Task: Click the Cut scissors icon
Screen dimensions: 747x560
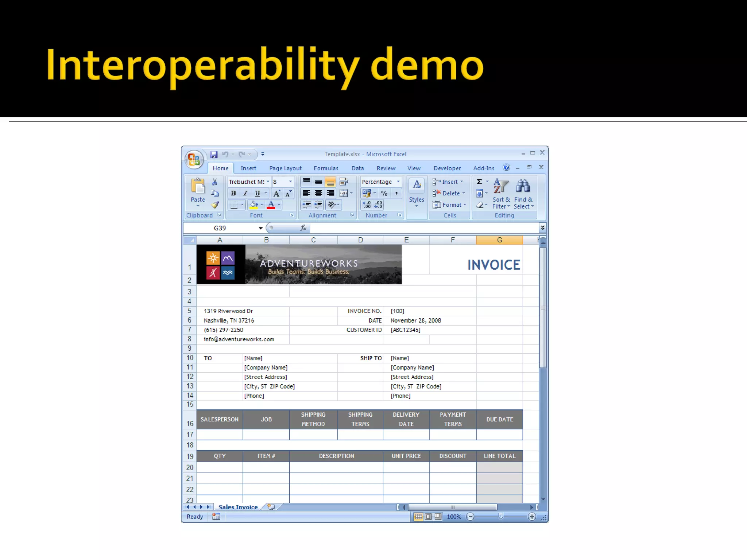Action: 215,182
